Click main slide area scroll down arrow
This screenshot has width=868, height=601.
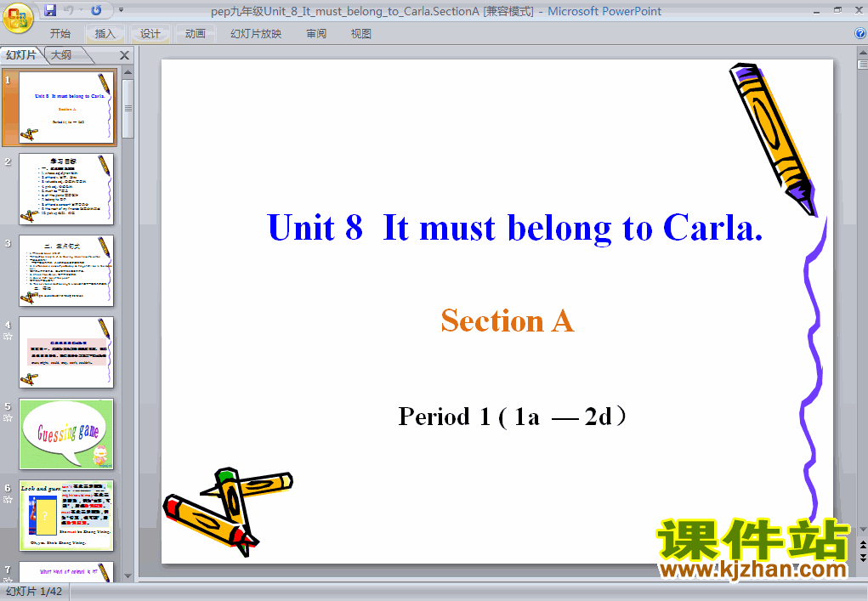click(x=862, y=530)
